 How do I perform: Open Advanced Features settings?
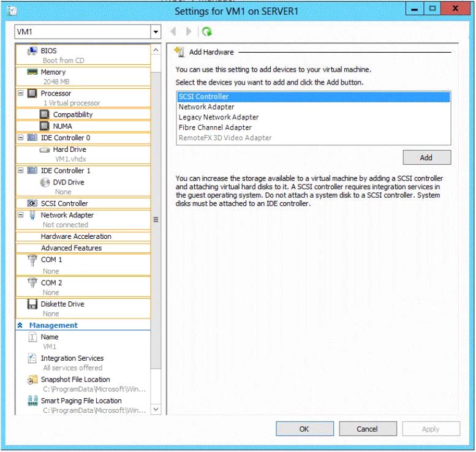pos(83,248)
